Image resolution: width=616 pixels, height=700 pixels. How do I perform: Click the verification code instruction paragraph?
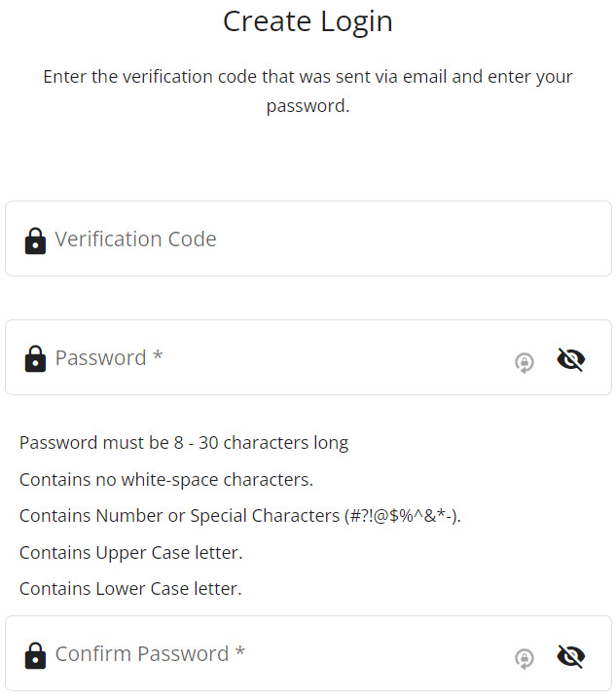pos(308,92)
